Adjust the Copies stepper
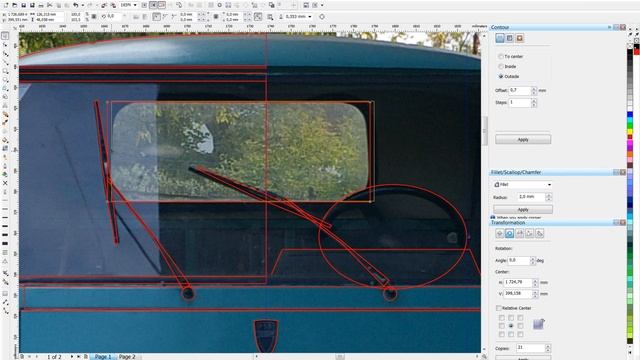Image resolution: width=640 pixels, height=360 pixels. pyautogui.click(x=548, y=348)
